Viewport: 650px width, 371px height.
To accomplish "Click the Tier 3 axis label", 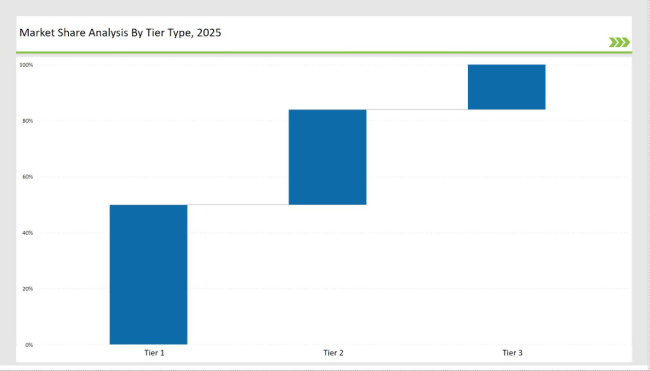I will coord(512,353).
